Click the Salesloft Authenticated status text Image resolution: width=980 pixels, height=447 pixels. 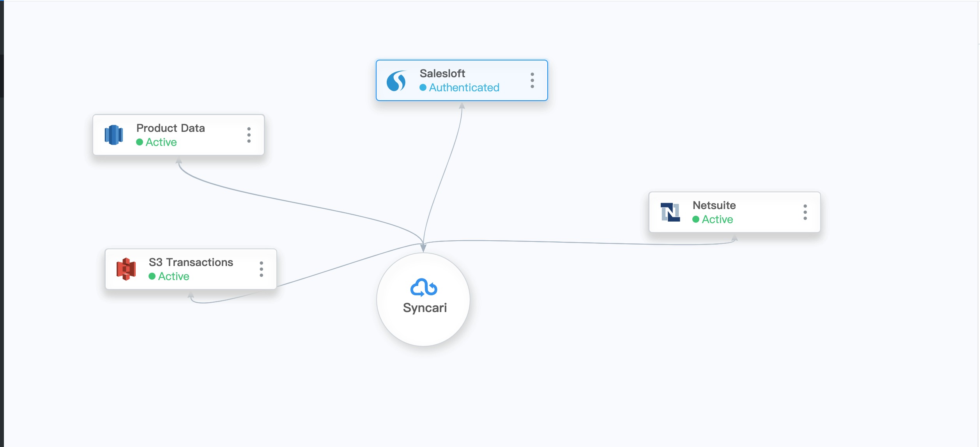pos(464,88)
